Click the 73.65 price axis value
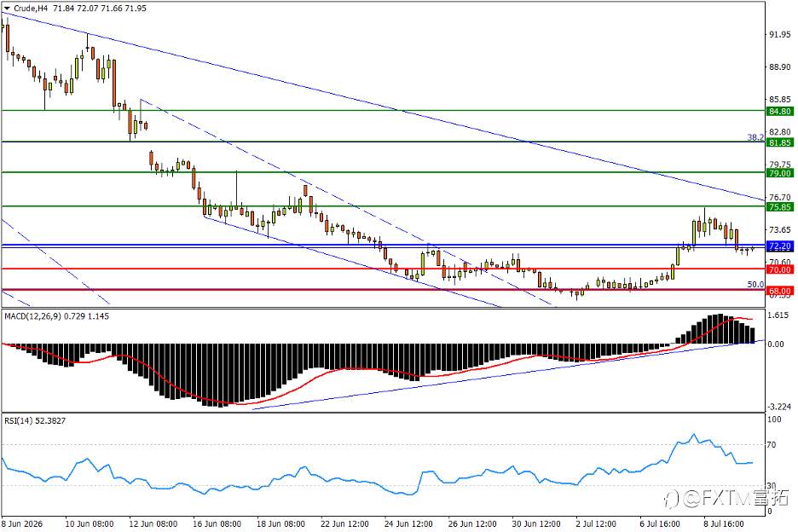798x532 pixels. [780, 229]
